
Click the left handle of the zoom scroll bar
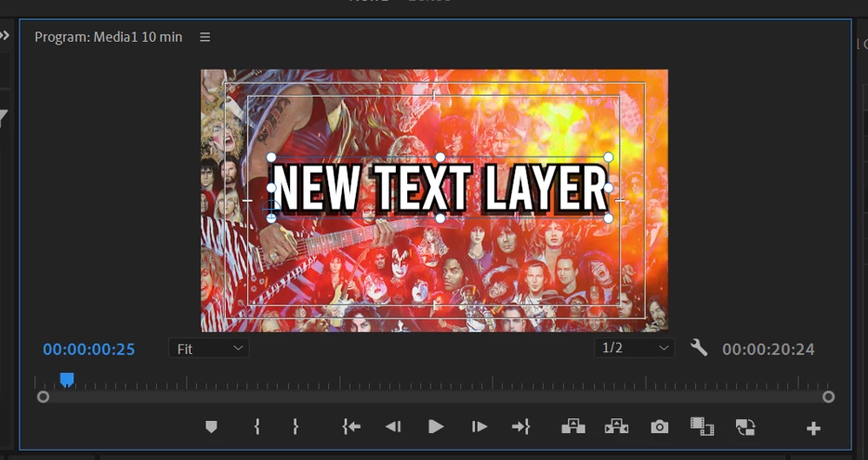(43, 397)
